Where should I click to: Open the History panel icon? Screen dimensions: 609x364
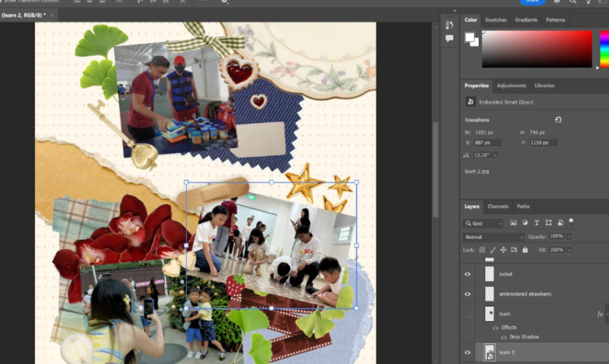(x=449, y=25)
